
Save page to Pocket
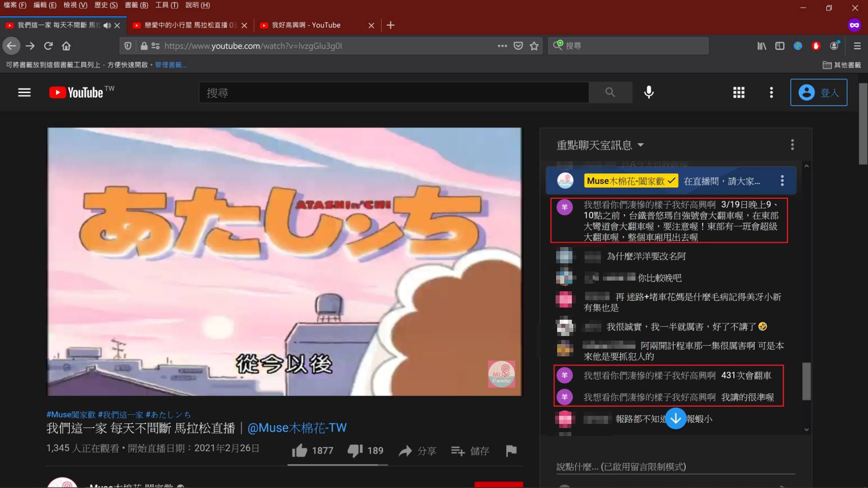518,46
